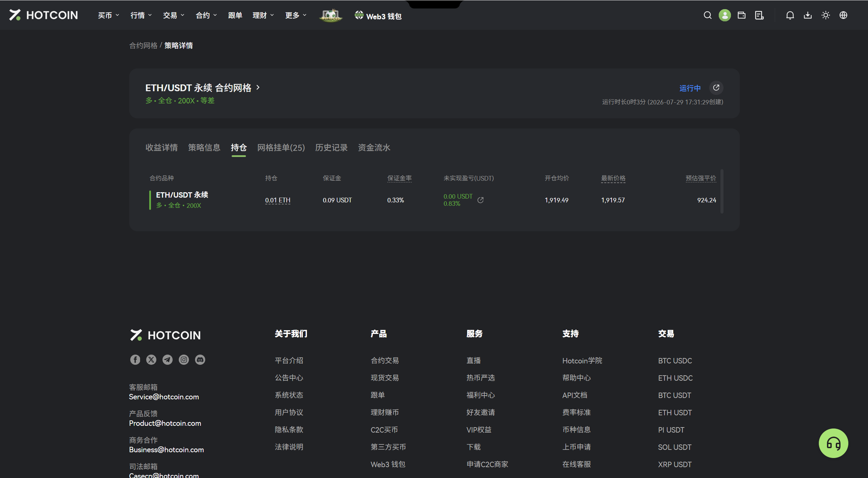
Task: Open API文档 footer link
Action: [x=575, y=395]
